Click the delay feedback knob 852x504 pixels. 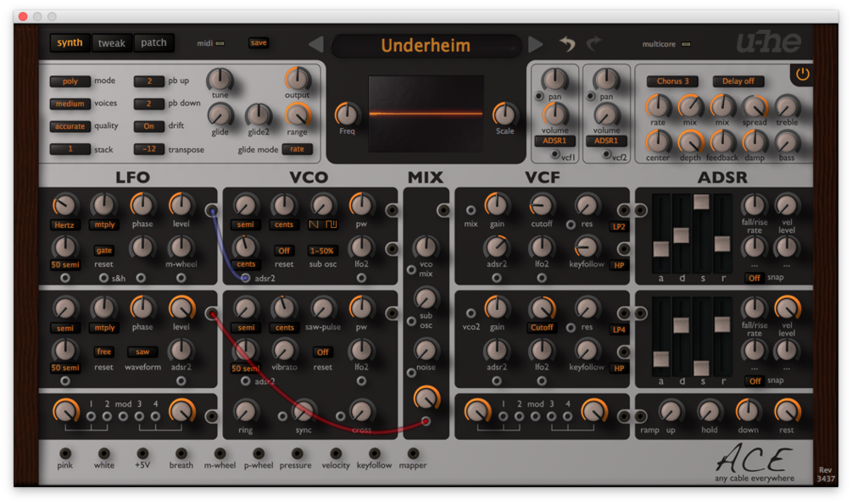(722, 141)
